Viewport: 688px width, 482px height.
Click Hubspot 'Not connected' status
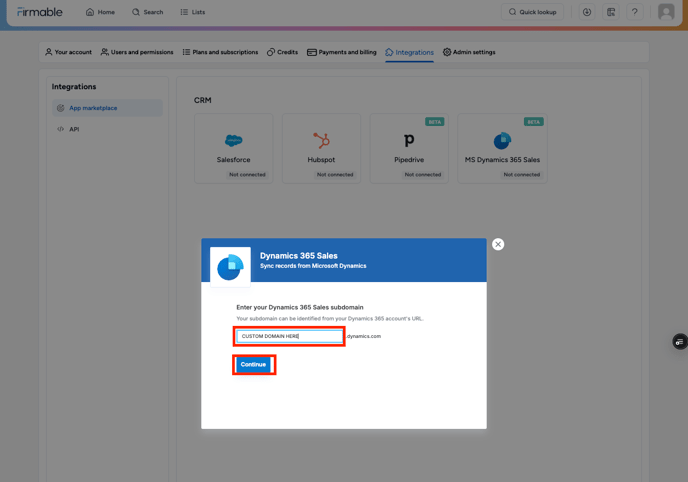coord(335,175)
